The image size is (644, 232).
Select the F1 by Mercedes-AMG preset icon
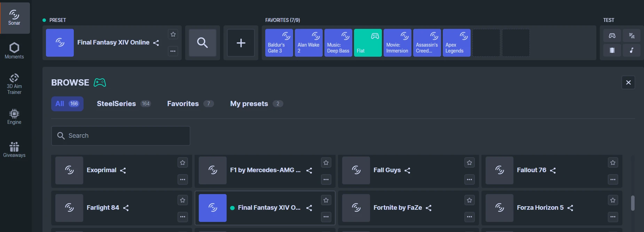coord(213,170)
